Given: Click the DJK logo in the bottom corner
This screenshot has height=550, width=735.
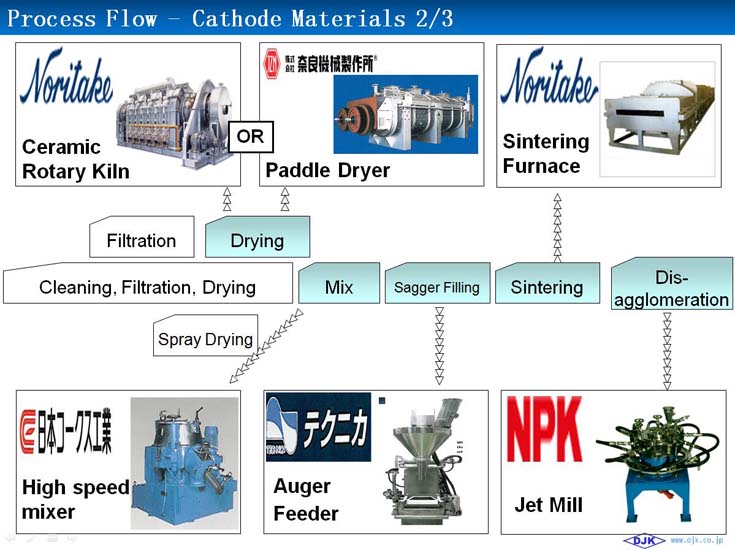Looking at the screenshot, I should click(643, 541).
